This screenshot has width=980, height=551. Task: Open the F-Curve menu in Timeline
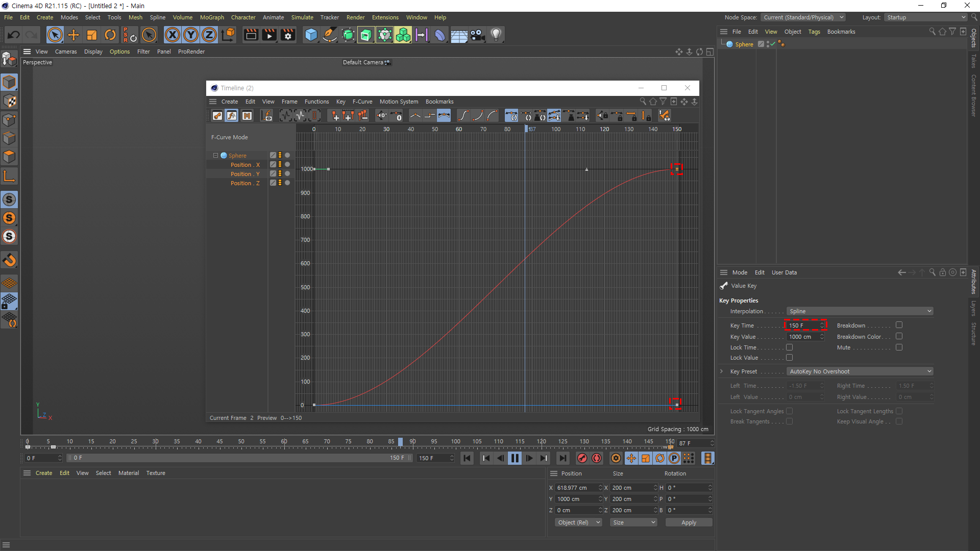tap(362, 102)
